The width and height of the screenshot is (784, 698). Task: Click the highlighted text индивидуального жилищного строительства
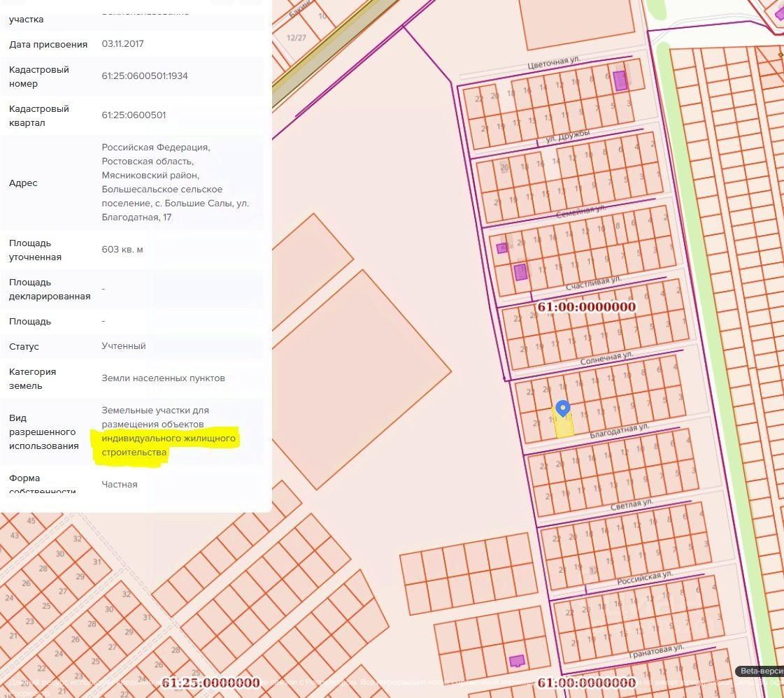(x=168, y=445)
